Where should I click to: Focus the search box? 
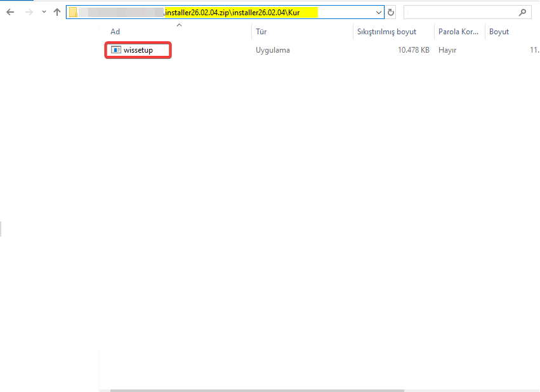(460, 12)
